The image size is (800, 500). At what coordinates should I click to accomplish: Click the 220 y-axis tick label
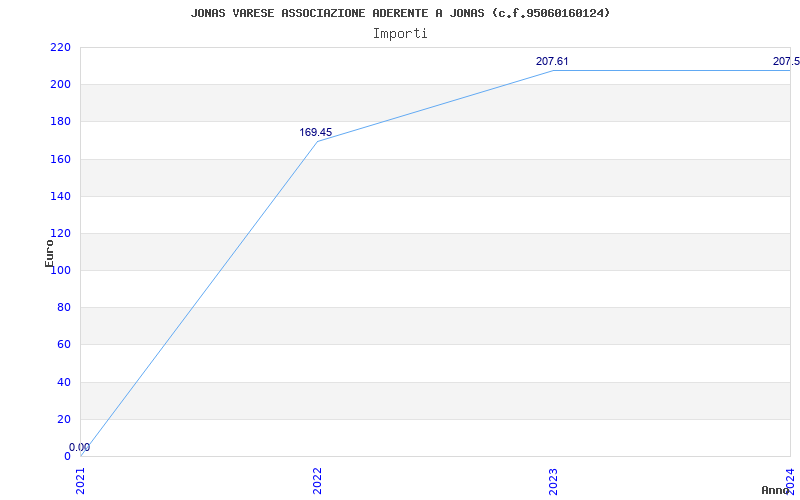click(x=60, y=47)
